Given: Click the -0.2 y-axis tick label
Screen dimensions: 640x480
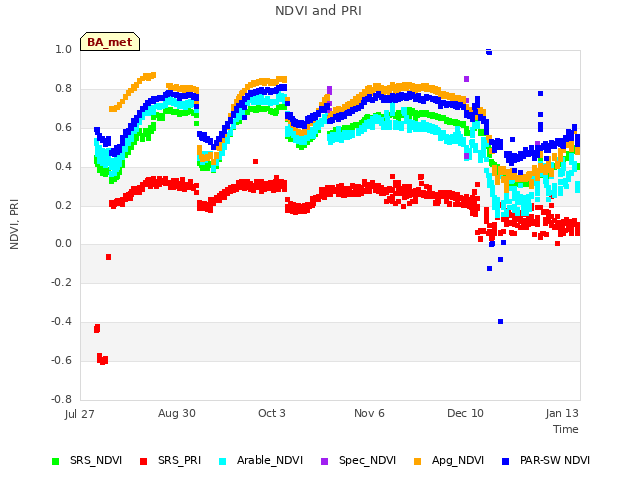Looking at the screenshot, I should (62, 282).
